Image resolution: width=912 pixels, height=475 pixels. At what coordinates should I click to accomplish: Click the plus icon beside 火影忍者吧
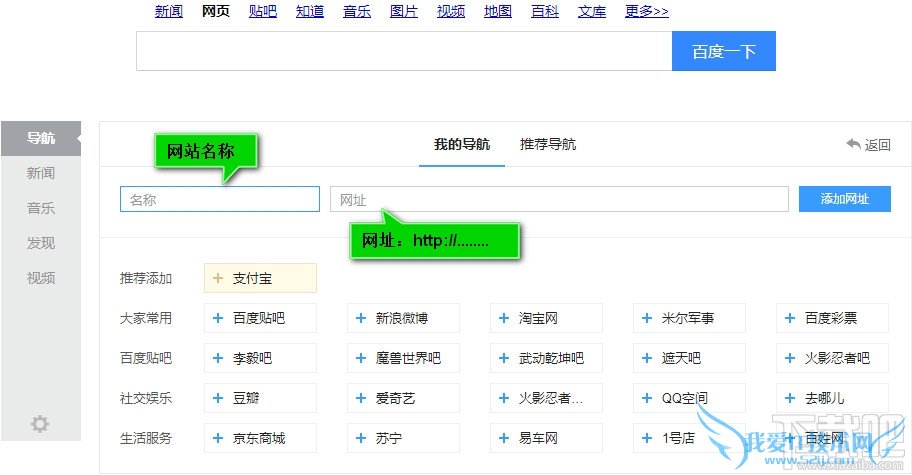point(790,358)
